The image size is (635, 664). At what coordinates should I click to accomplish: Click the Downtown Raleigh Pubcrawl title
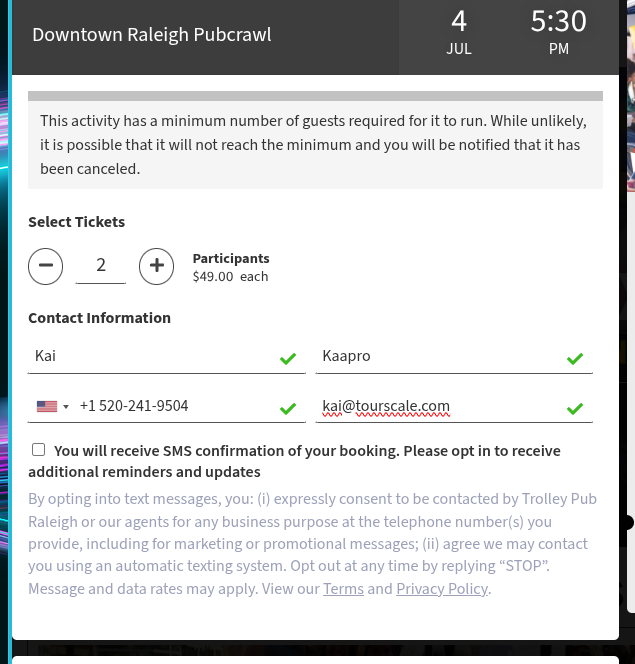coord(152,35)
